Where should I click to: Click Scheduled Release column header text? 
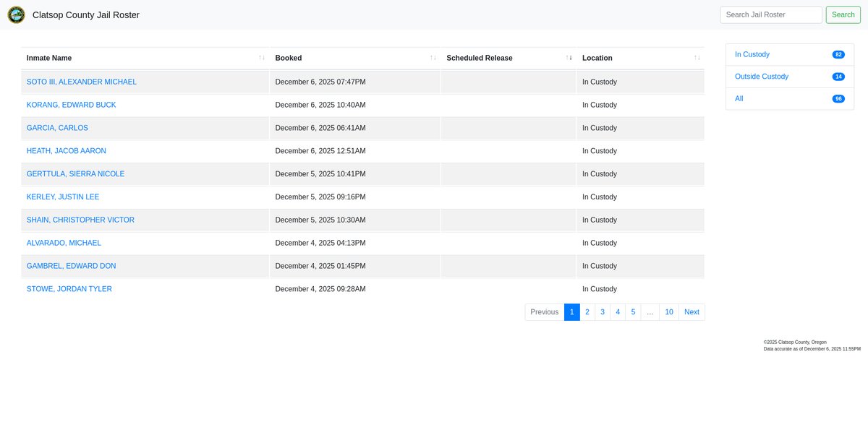480,58
